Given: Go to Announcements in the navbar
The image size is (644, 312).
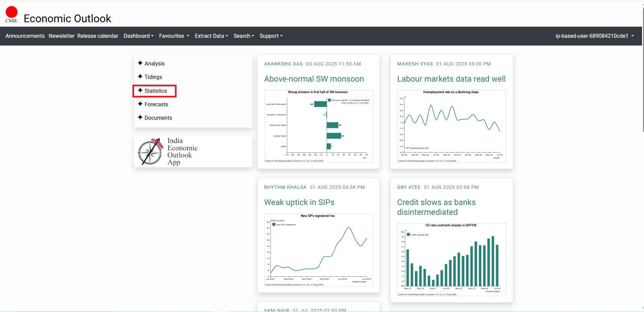Looking at the screenshot, I should coord(25,36).
